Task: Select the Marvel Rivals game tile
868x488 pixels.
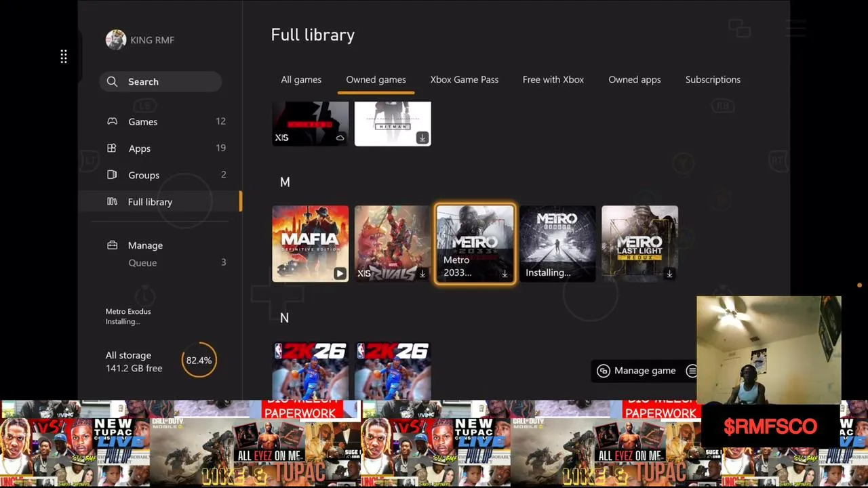Action: [x=393, y=243]
